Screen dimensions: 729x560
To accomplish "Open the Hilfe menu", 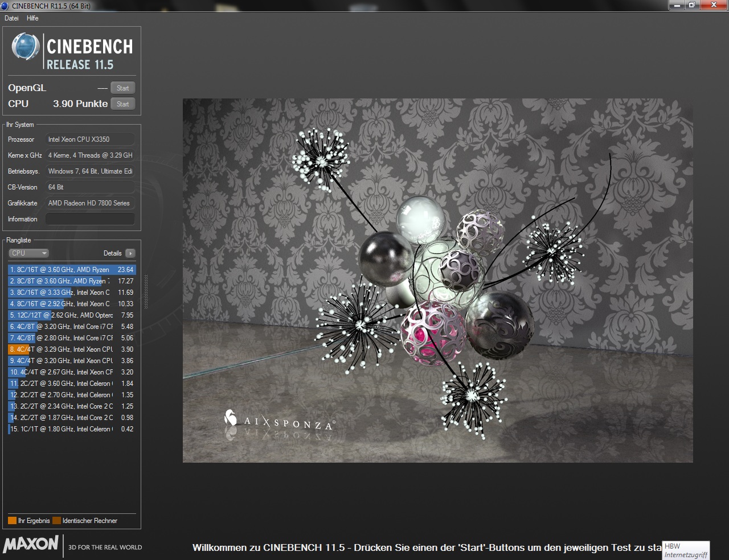I will pos(32,18).
